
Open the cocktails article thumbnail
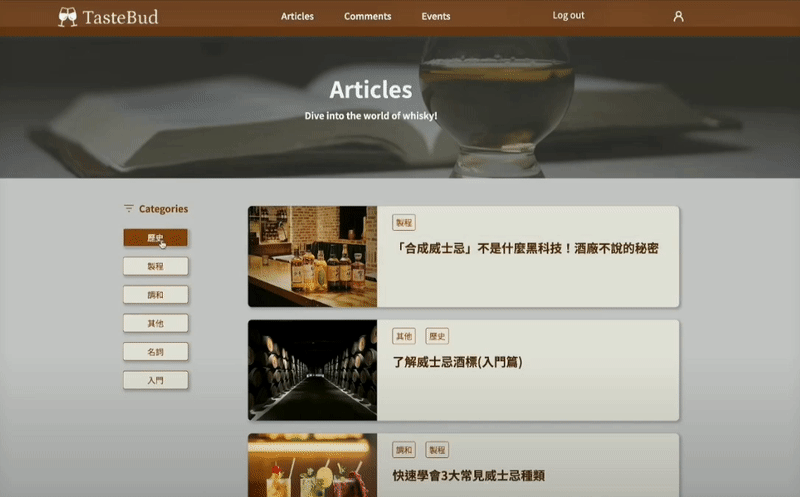[x=312, y=465]
